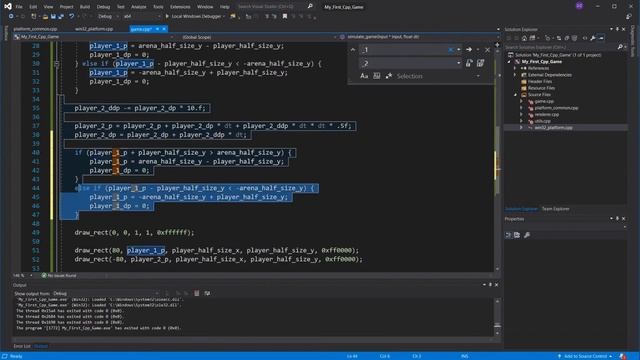The image size is (640, 360).
Task: Switch to the Team Explorer tab
Action: tap(555, 209)
